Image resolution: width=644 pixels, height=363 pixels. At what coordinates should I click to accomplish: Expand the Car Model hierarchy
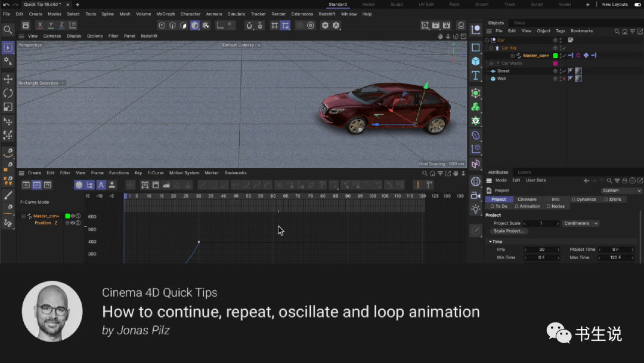(491, 63)
